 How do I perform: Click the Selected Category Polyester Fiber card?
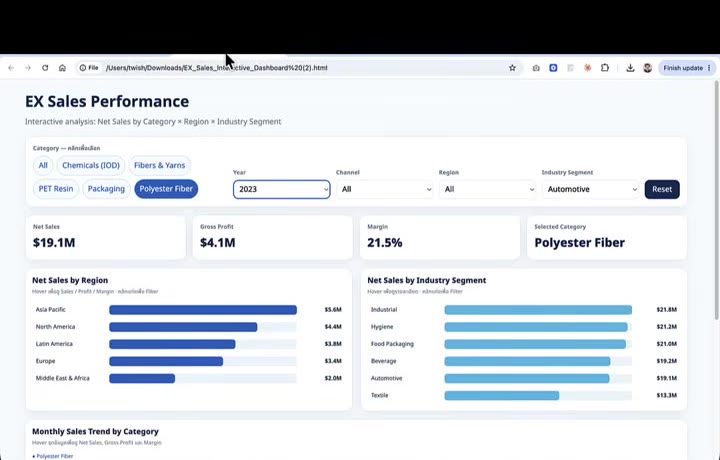(607, 237)
